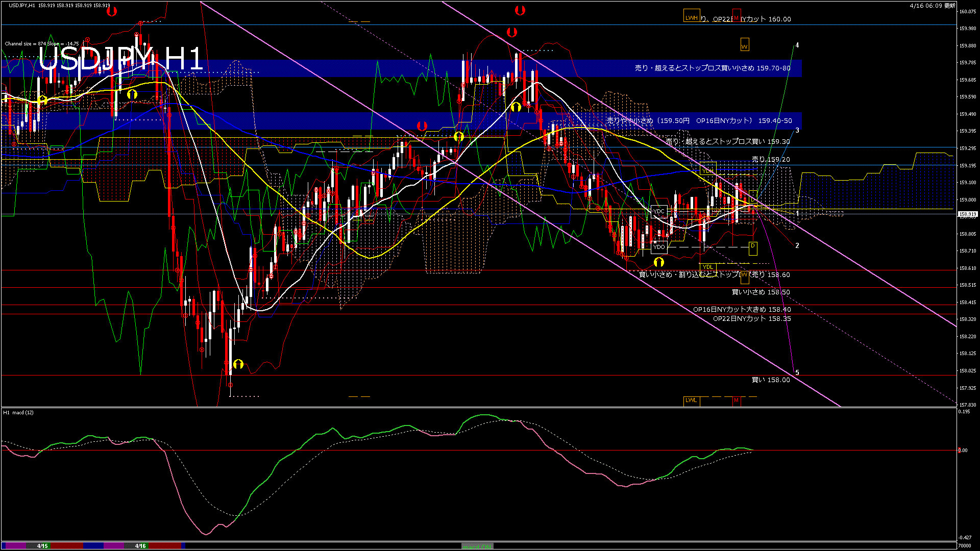Screen dimensions: 980x551
Task: Select the YDC label on the chart
Action: [659, 211]
